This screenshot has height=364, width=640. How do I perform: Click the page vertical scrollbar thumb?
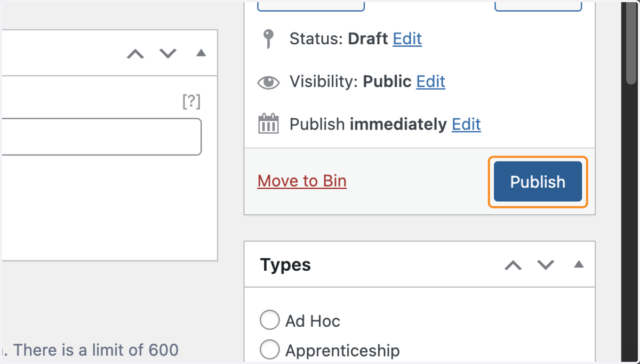631,43
